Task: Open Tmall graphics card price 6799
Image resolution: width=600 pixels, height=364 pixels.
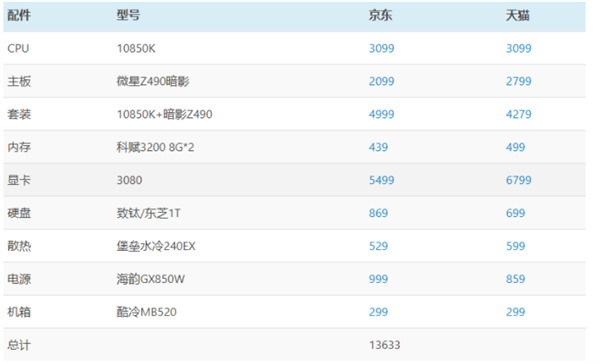Action: pyautogui.click(x=518, y=180)
